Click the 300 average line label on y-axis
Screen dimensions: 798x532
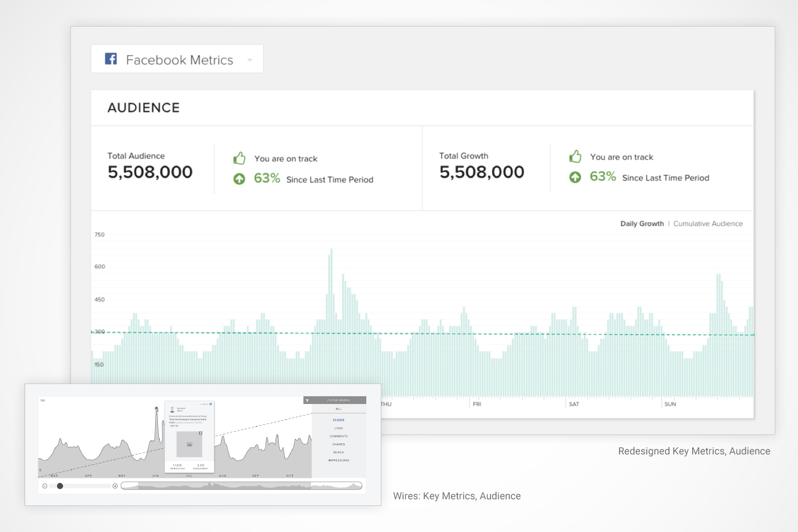tap(99, 331)
